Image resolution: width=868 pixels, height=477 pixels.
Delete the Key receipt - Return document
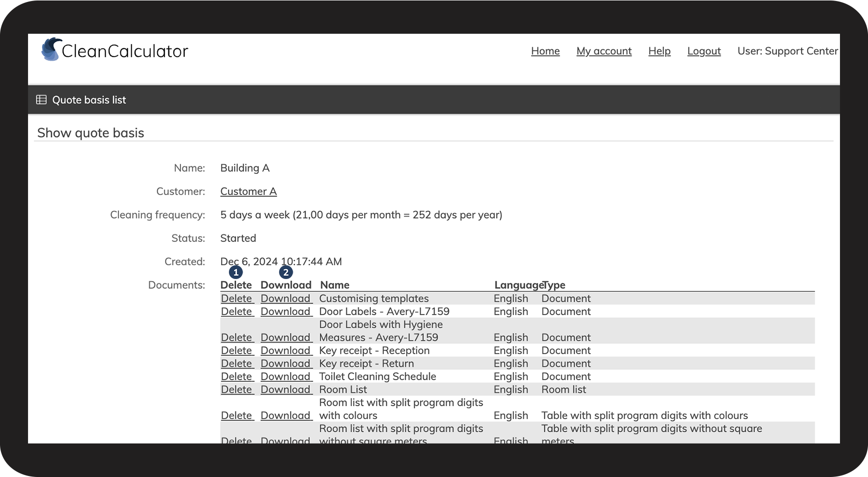(236, 364)
